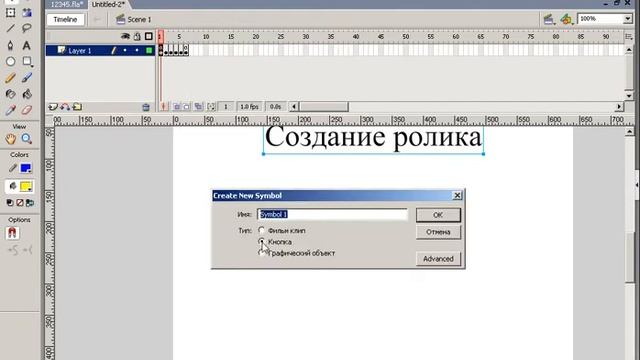Select the Eyedropper tool

[11, 110]
